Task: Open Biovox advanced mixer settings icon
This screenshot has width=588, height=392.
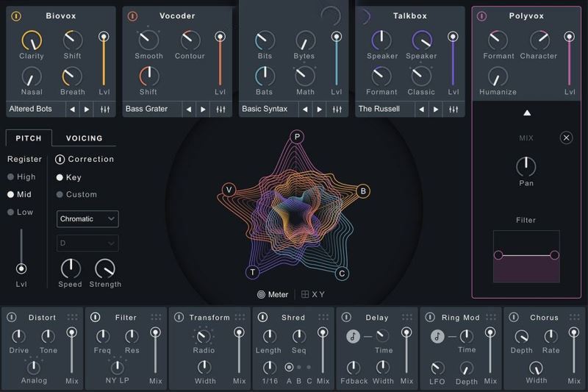Action: 105,110
